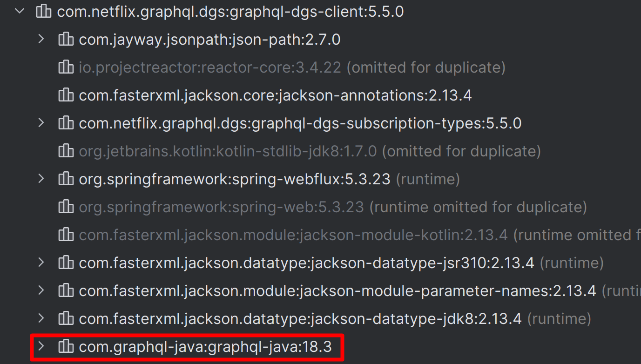Expand the json-path dependency node
Viewport: 641px width, 364px height.
[x=41, y=39]
